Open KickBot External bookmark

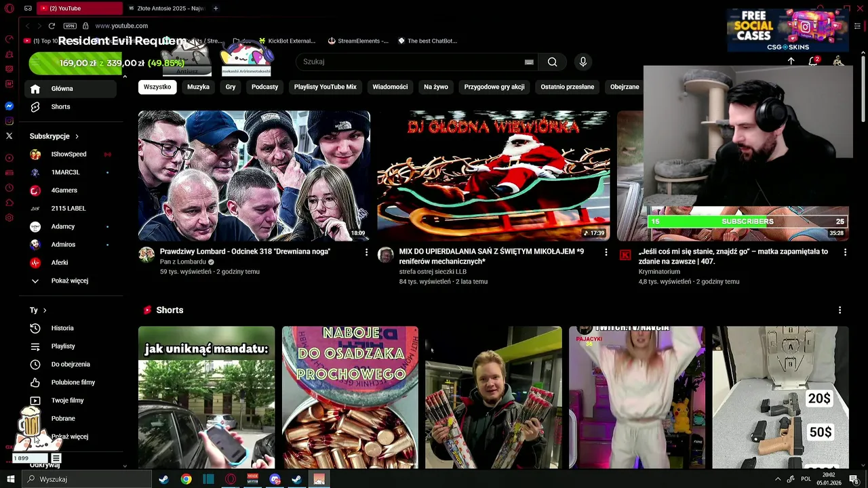(x=286, y=41)
